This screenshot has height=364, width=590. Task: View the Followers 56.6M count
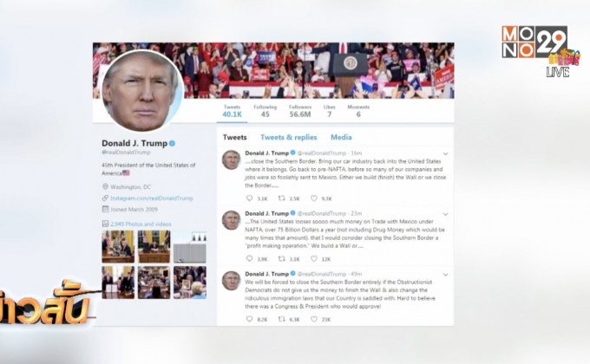point(300,111)
